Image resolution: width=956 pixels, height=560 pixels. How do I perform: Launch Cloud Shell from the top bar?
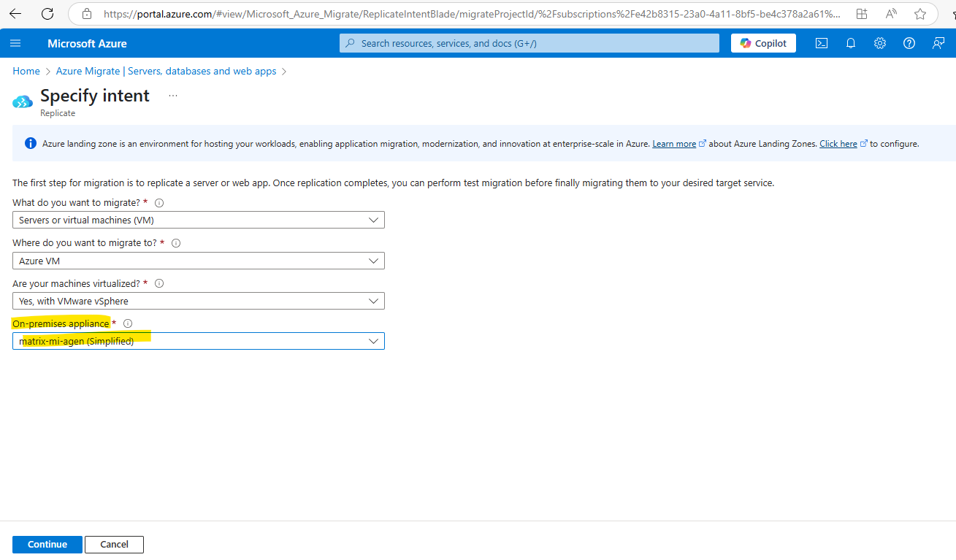[x=822, y=43]
